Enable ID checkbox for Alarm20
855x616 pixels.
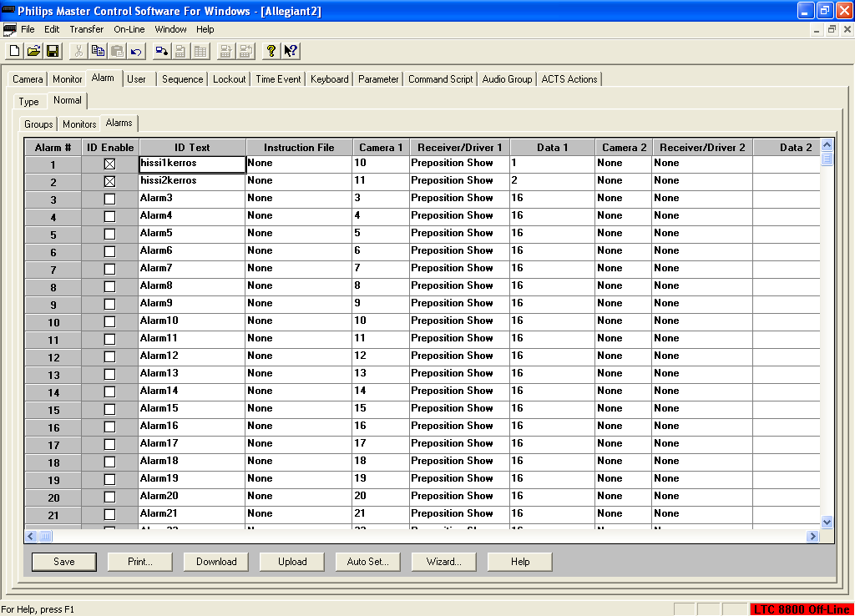tap(109, 497)
